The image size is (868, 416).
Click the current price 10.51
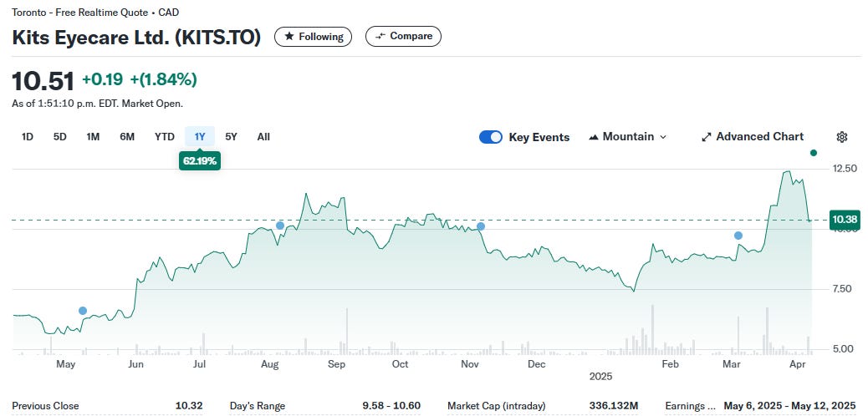coord(43,81)
